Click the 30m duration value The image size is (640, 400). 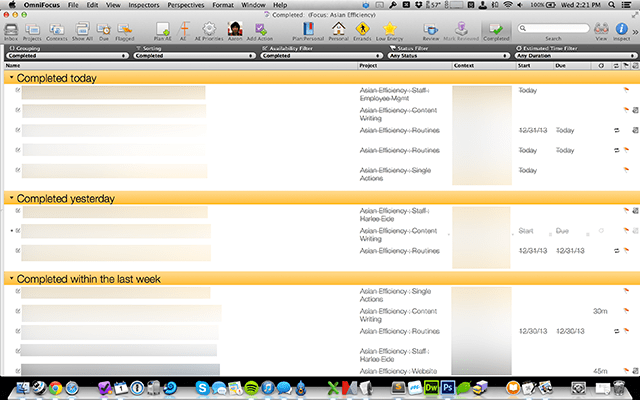coord(600,311)
